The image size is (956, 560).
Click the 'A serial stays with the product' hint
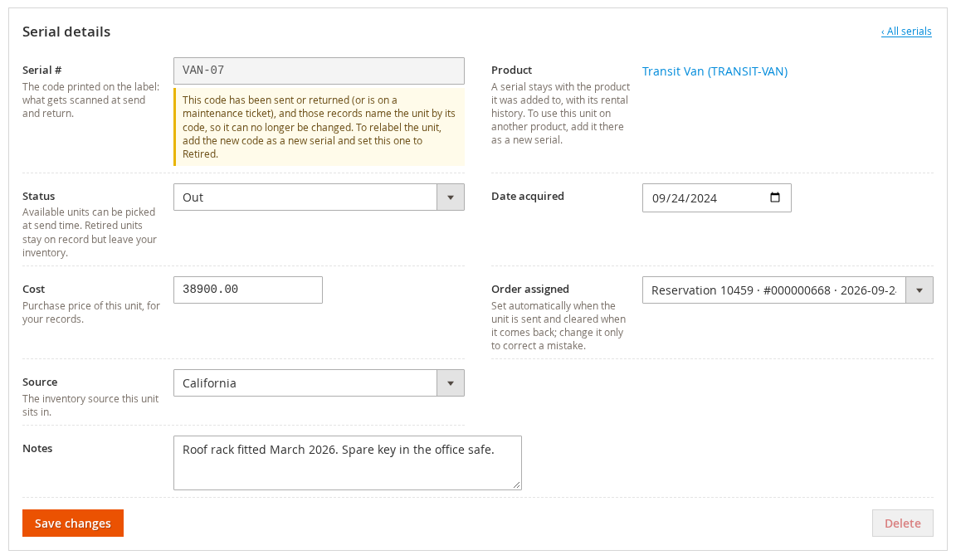(560, 114)
